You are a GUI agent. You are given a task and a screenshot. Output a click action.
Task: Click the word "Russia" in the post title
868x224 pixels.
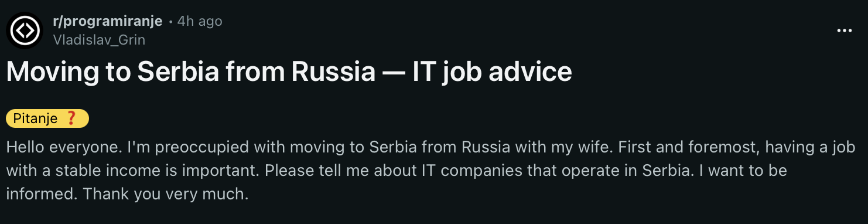(333, 72)
